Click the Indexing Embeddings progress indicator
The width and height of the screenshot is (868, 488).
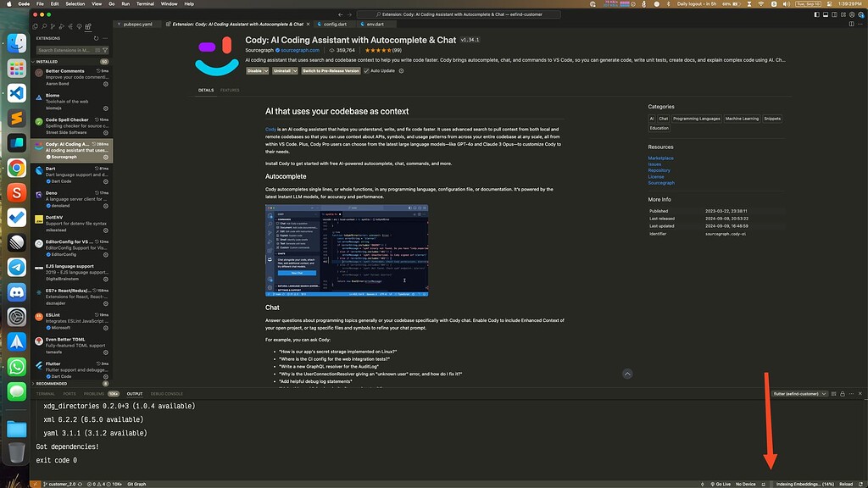point(805,484)
